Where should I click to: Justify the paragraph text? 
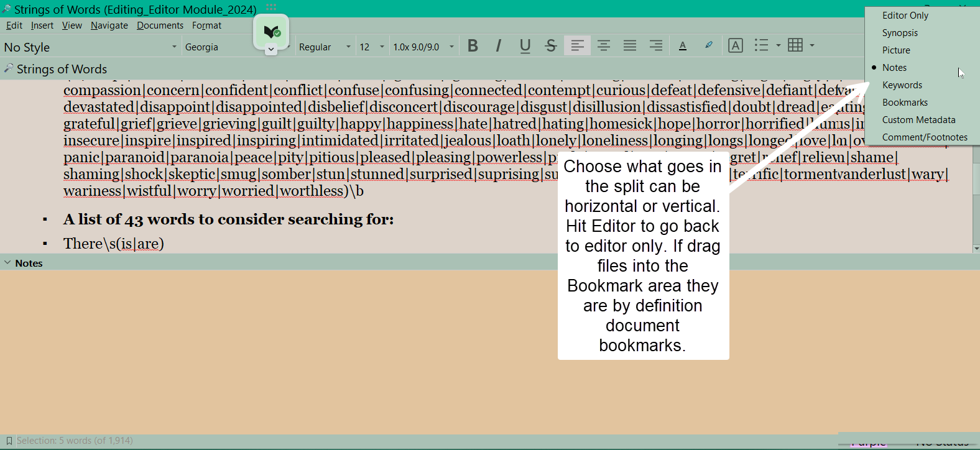click(629, 46)
